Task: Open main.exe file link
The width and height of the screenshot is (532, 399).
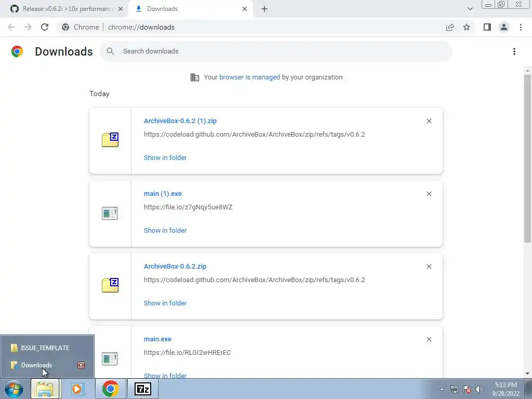Action: 157,339
